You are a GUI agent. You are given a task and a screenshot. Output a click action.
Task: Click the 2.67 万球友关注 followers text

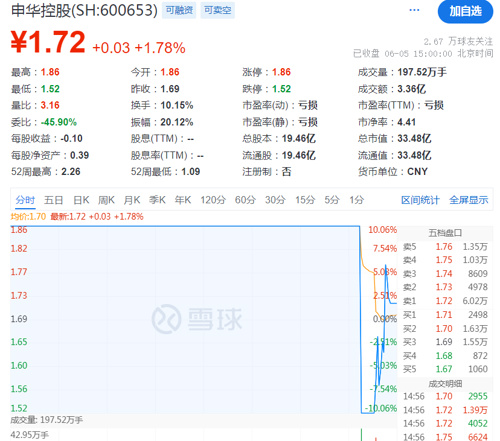point(458,41)
